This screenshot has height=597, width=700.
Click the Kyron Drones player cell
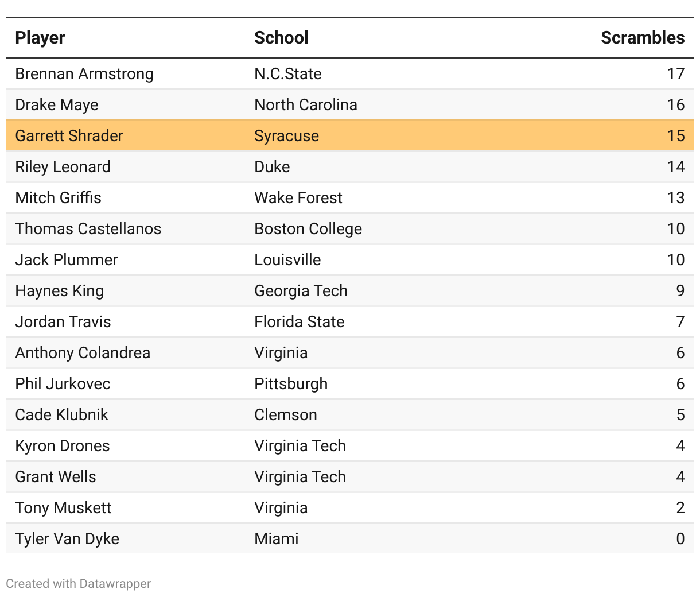click(x=63, y=446)
